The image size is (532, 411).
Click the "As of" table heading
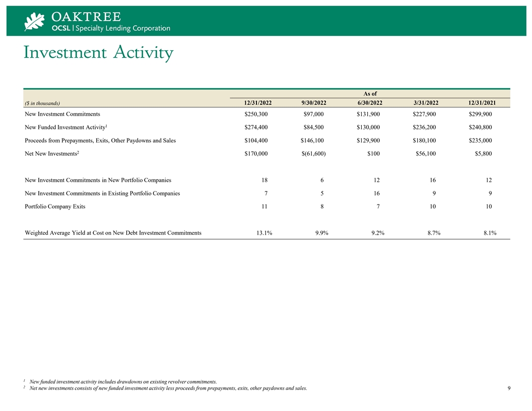click(370, 93)
